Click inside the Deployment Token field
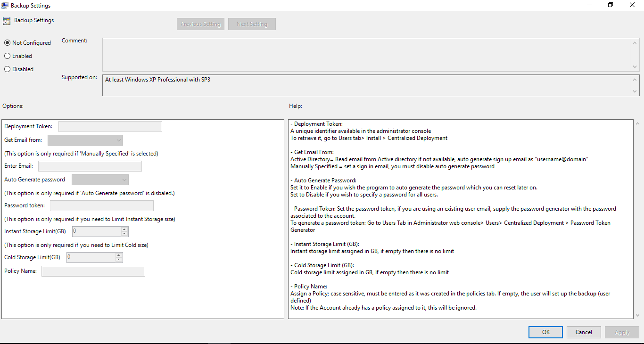Screen dimensions: 644x344 pyautogui.click(x=110, y=126)
